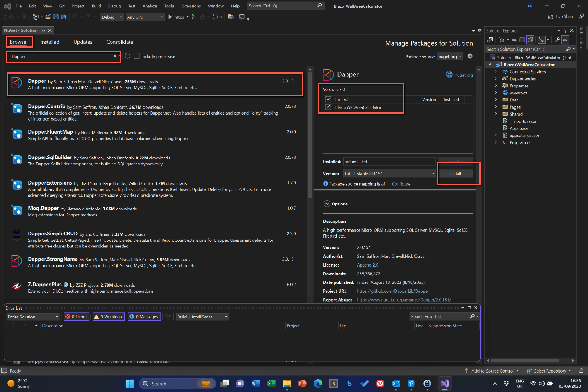
Task: Expand the Options section
Action: [327, 204]
